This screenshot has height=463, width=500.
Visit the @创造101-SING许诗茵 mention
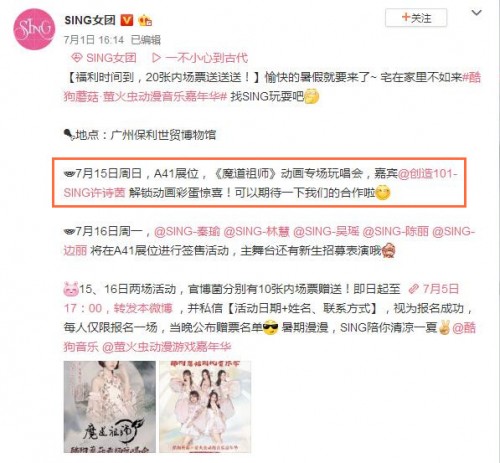pyautogui.click(x=261, y=183)
